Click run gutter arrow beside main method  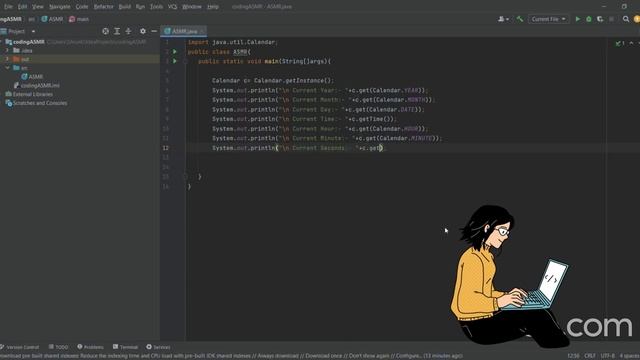[x=175, y=61]
